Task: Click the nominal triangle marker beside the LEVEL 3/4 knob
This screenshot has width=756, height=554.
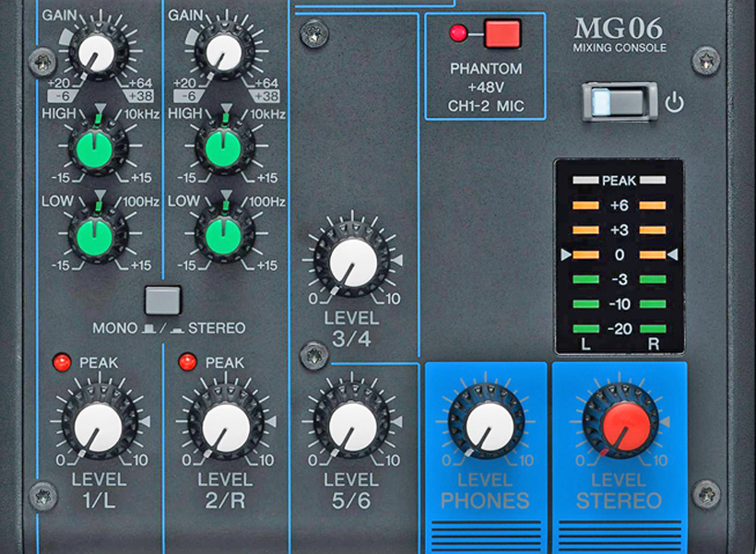Action: [x=396, y=261]
